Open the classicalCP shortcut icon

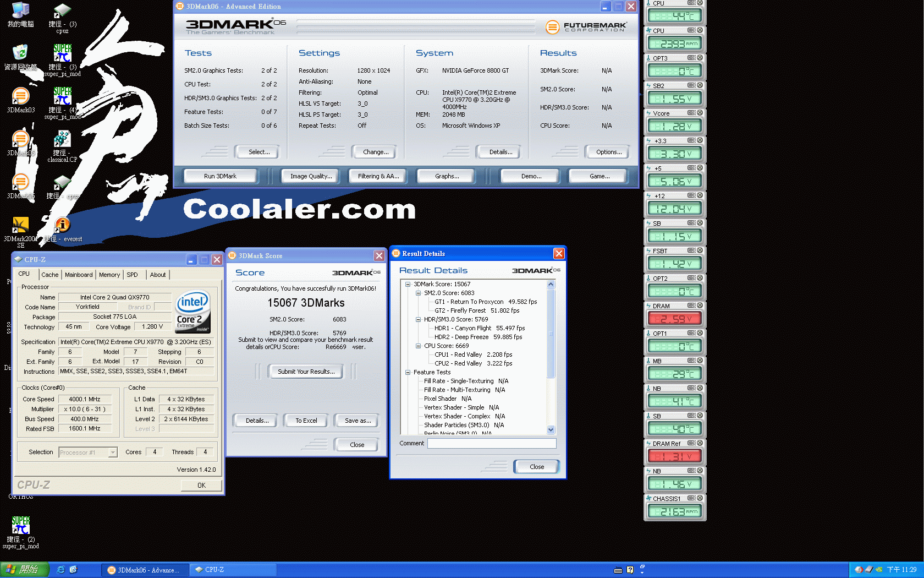(62, 139)
